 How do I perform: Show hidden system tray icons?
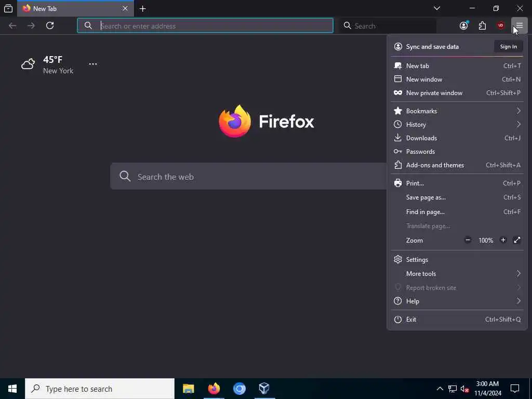[x=440, y=389]
